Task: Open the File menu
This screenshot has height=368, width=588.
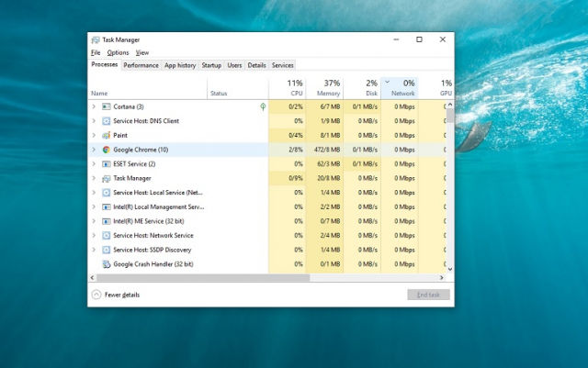Action: [x=96, y=53]
